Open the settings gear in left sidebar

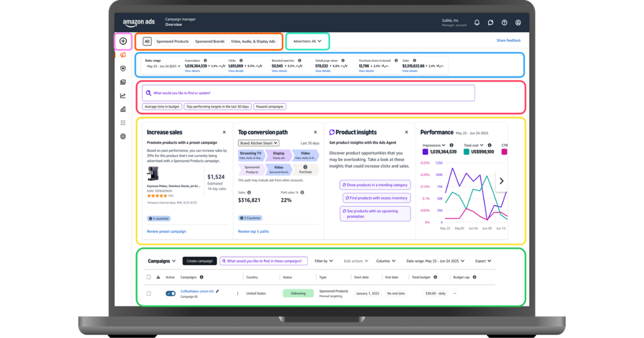click(123, 136)
